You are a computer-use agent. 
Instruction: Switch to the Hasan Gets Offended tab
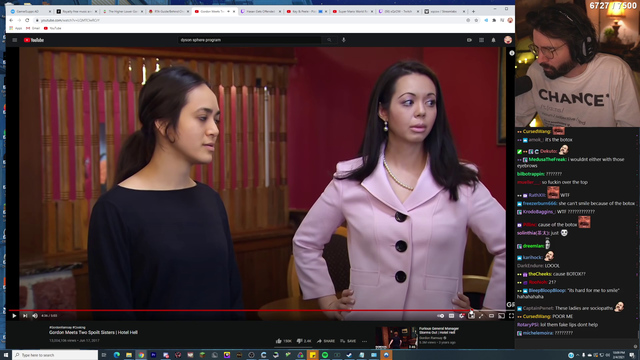coord(261,11)
